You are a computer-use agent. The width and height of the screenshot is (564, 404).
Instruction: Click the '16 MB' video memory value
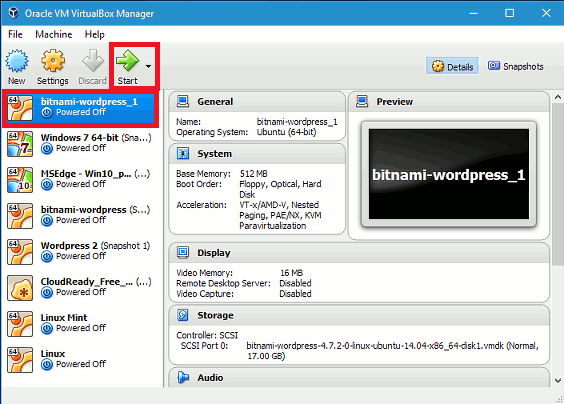point(291,273)
